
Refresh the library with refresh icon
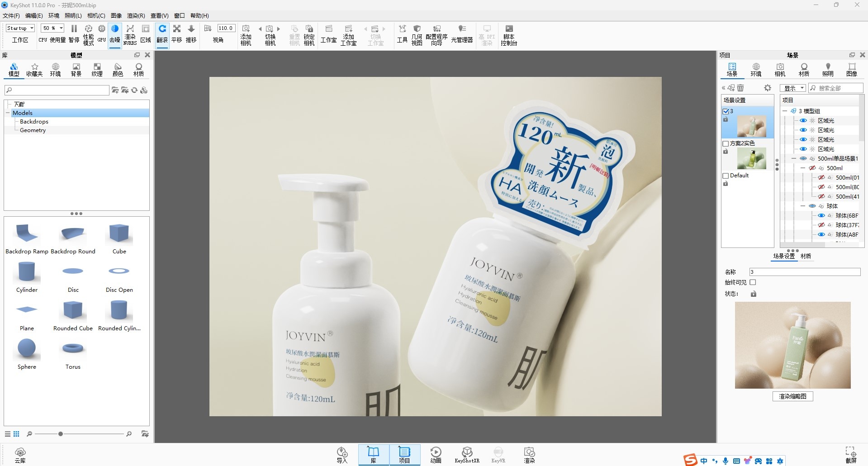point(134,90)
